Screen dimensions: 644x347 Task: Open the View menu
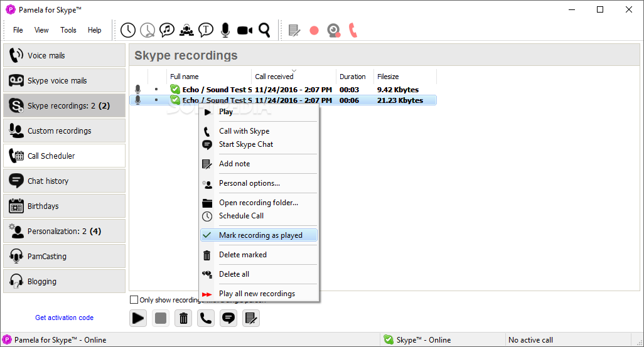pyautogui.click(x=41, y=30)
